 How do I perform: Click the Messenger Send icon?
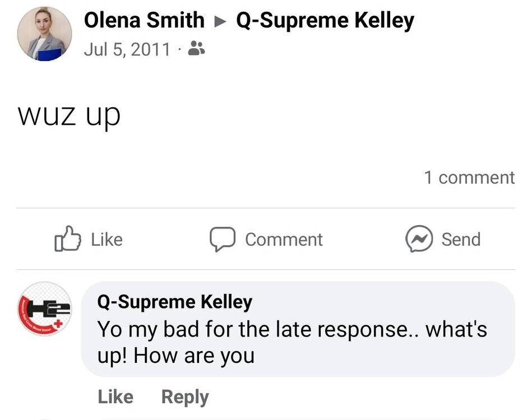pyautogui.click(x=419, y=239)
